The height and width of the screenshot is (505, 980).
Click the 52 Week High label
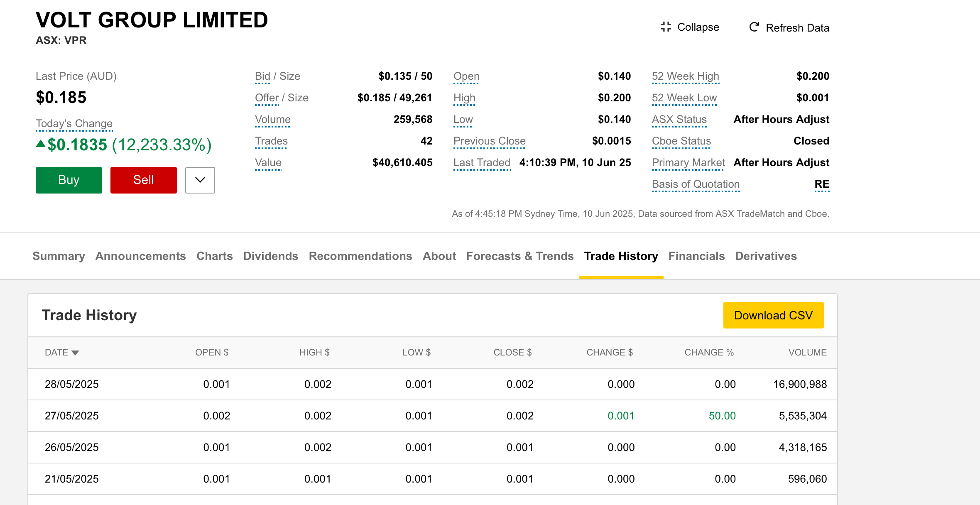tap(685, 76)
